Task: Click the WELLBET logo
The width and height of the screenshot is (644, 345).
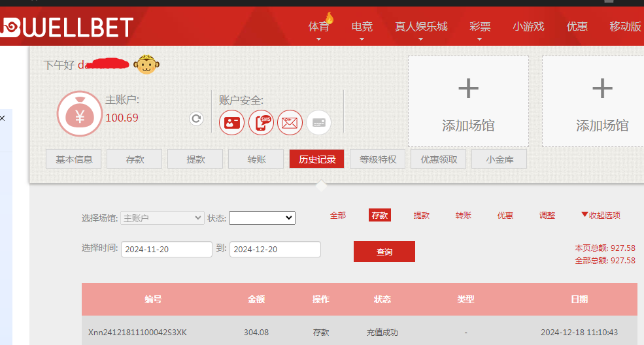Action: coord(67,27)
